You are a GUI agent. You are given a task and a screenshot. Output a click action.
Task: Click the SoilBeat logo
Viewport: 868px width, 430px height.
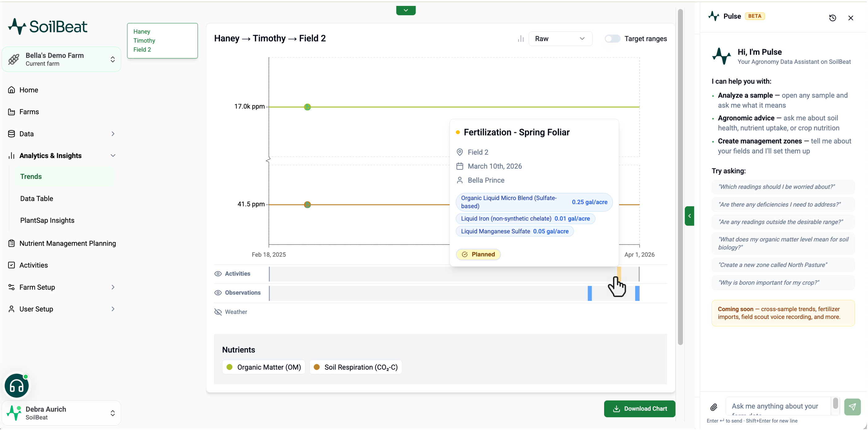(48, 26)
